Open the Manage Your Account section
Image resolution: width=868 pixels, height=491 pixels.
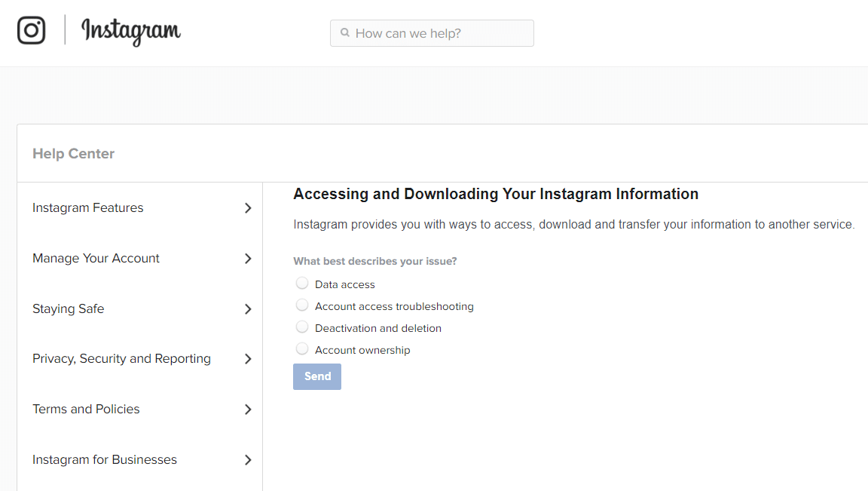pyautogui.click(x=96, y=259)
